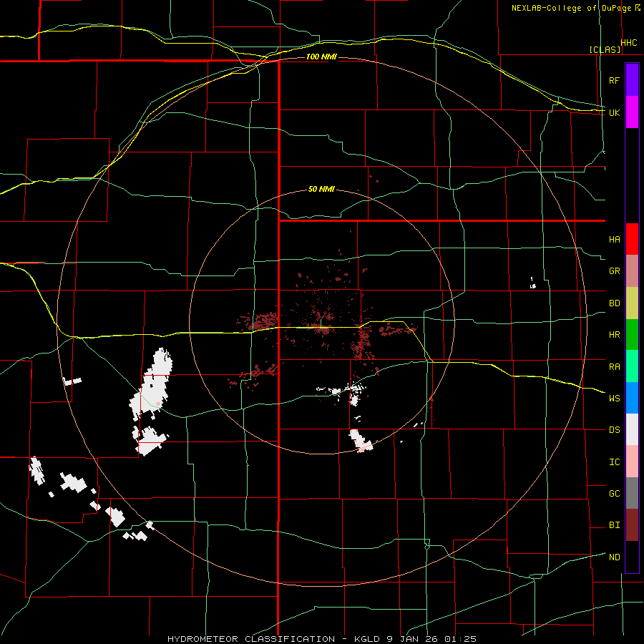Click the BD legend label
The width and height of the screenshot is (644, 644).
[614, 303]
